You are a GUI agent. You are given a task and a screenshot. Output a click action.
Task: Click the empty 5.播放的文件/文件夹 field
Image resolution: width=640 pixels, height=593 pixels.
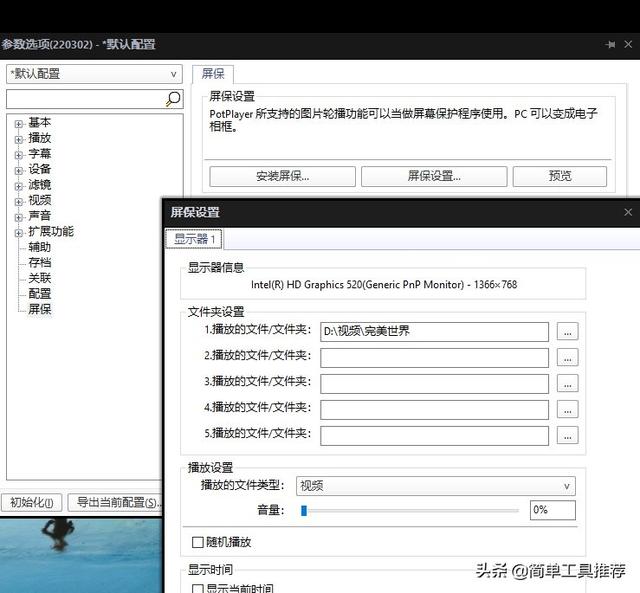(434, 435)
